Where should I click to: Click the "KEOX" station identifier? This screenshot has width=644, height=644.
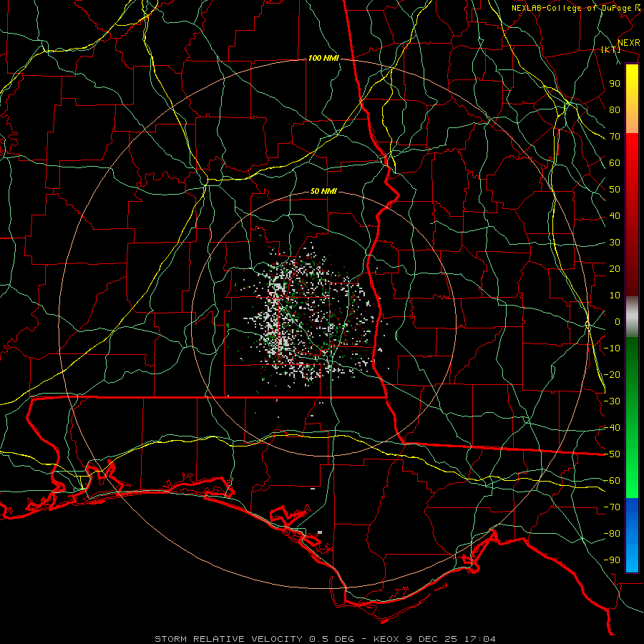pos(386,639)
